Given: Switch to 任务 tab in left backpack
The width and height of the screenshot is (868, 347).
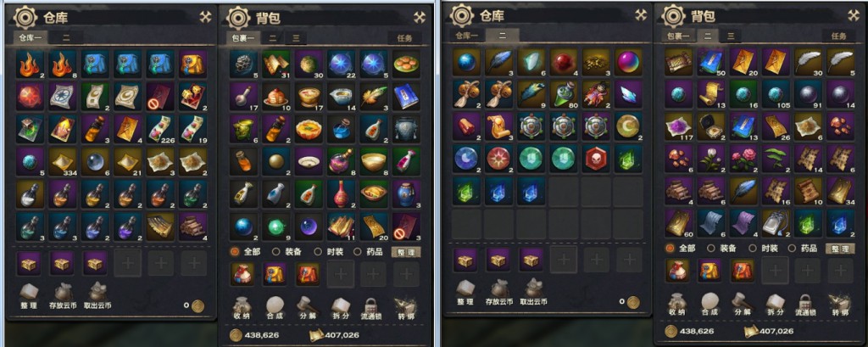Looking at the screenshot, I should (x=404, y=37).
